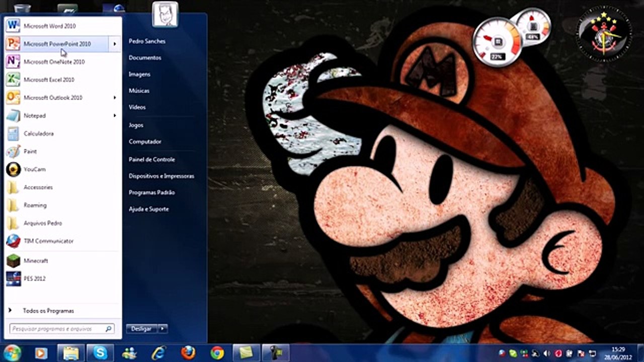
Task: Launch PES 2012 from its icon
Action: (13, 279)
